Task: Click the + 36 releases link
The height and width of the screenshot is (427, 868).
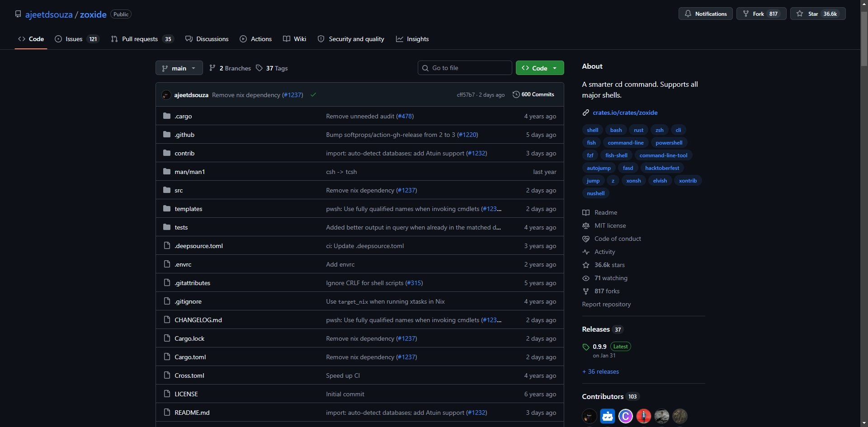Action: pos(600,371)
